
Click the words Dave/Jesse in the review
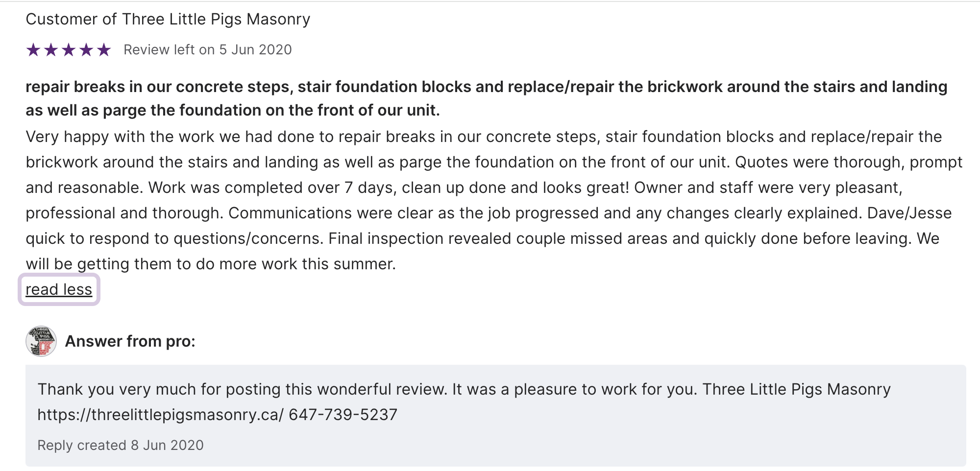(909, 213)
